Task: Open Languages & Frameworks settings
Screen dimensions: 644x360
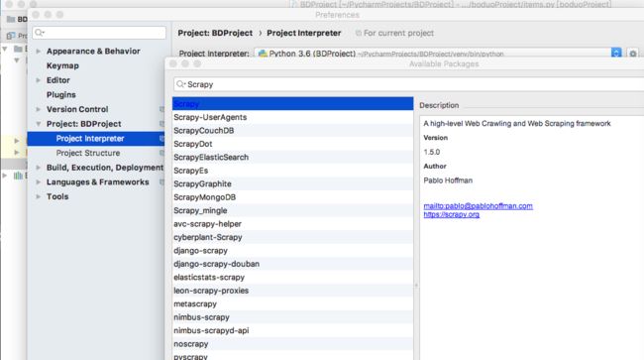Action: click(98, 182)
